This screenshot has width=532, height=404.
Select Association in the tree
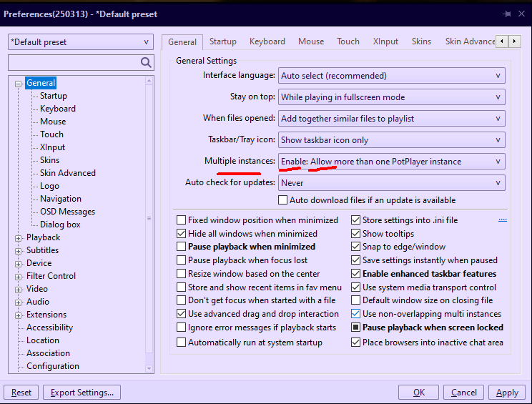pos(48,353)
